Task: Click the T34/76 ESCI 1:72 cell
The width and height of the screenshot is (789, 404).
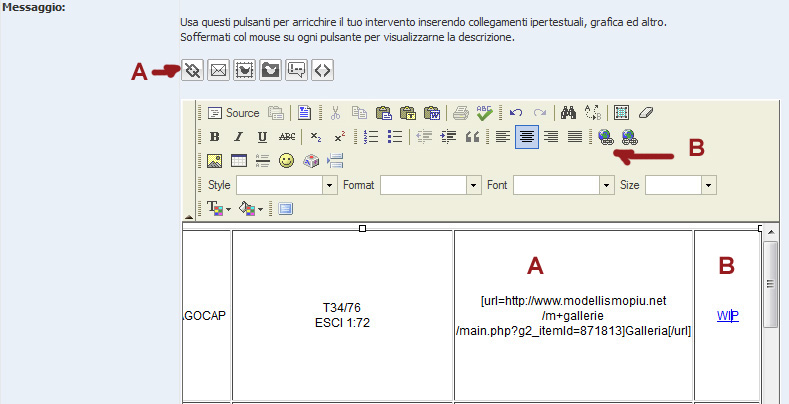Action: pyautogui.click(x=342, y=315)
